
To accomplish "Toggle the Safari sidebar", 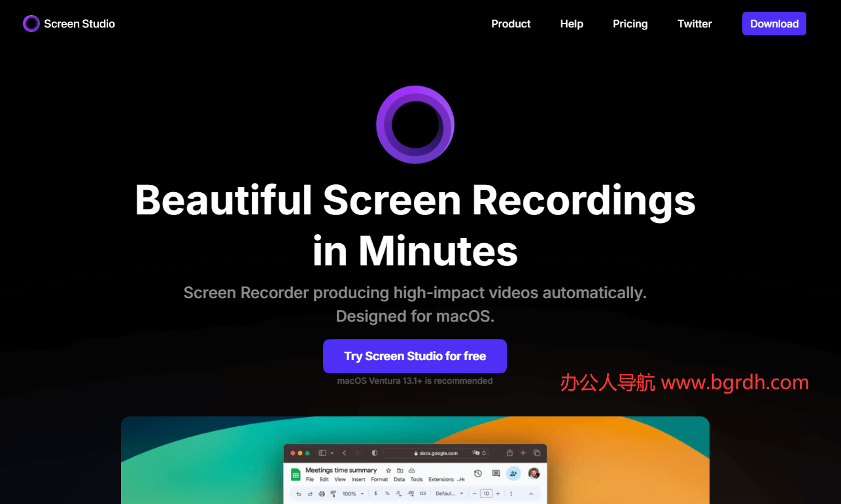I will tap(322, 453).
